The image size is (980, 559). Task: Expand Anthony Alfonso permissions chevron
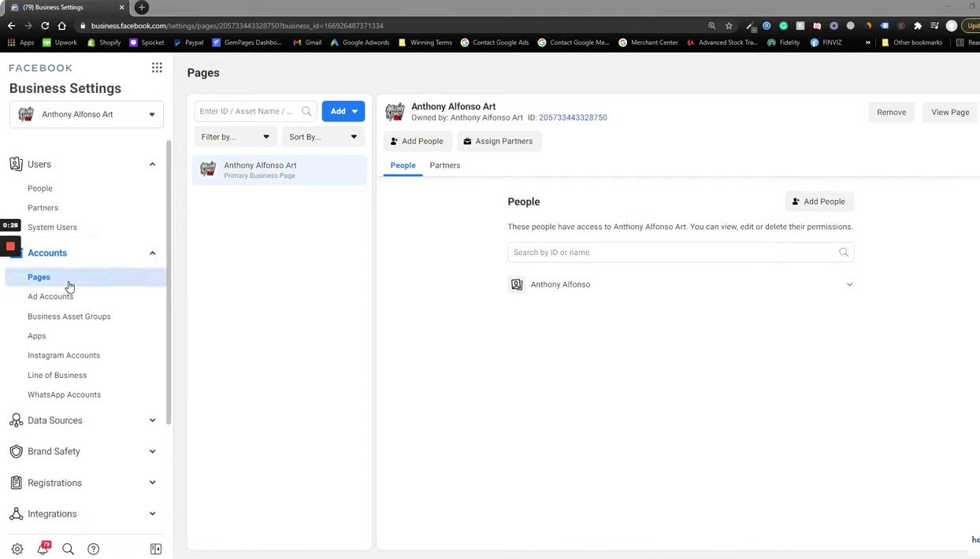849,284
